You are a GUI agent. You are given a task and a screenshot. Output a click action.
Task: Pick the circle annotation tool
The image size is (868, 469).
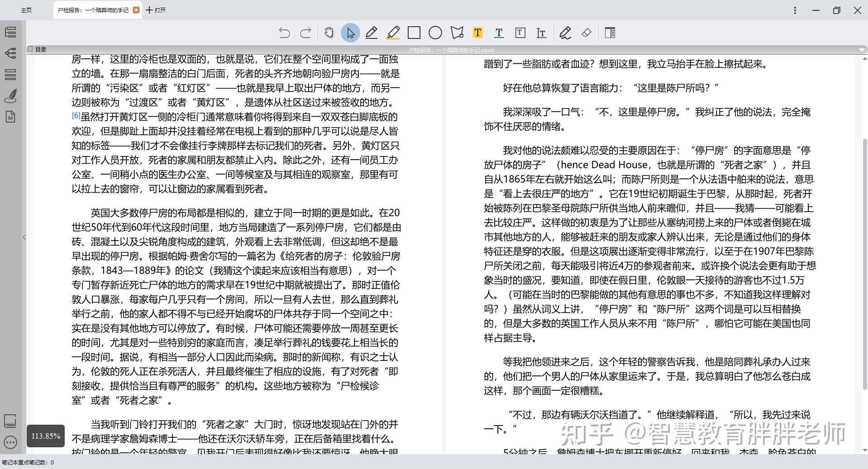pos(435,33)
